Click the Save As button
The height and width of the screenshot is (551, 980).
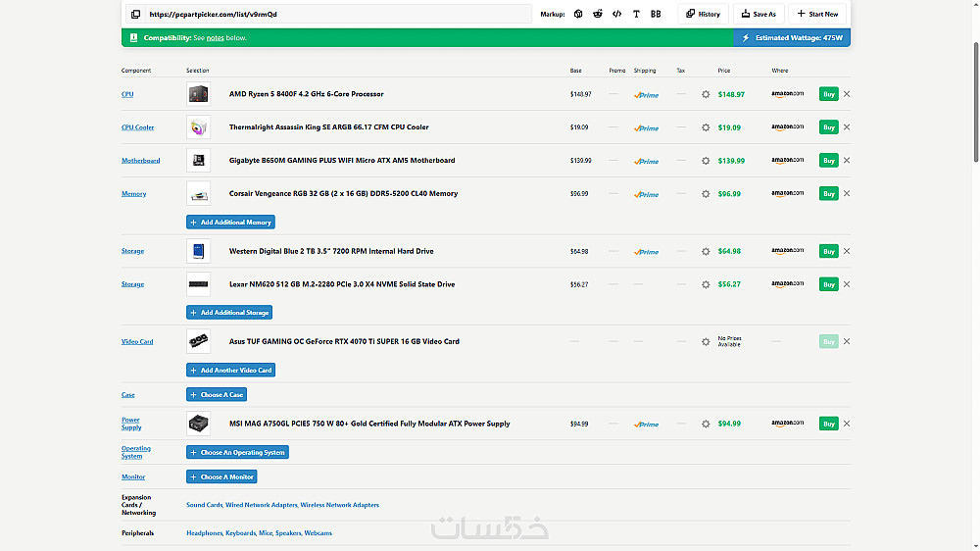pos(759,14)
